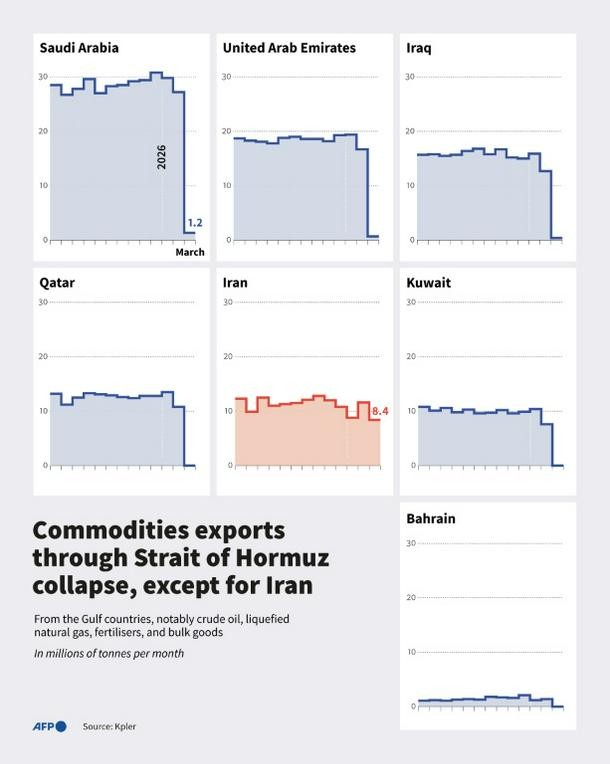Click the AFP logo

click(x=49, y=726)
